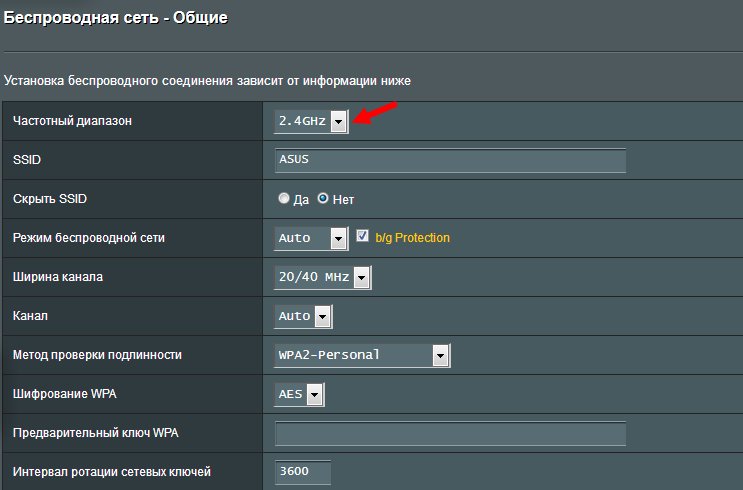Click the Интервал ротации сетевых ключей label
743x490 pixels.
tap(111, 472)
